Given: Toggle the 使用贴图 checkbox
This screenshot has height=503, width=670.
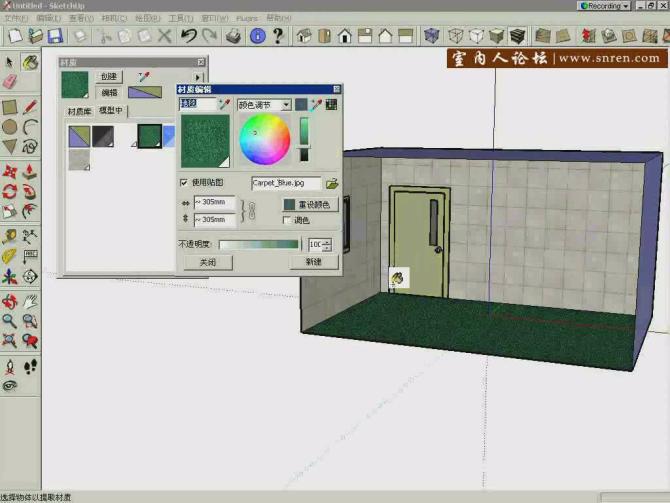Looking at the screenshot, I should point(183,183).
